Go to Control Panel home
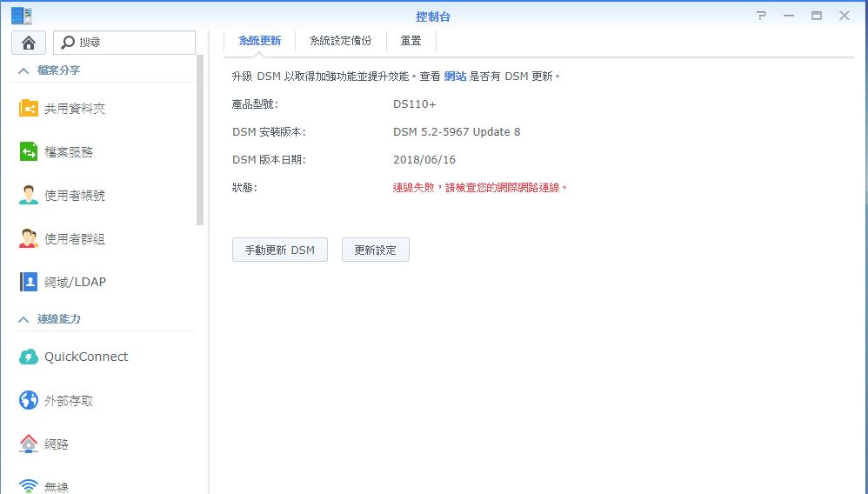Viewport: 868px width, 494px height. tap(29, 43)
